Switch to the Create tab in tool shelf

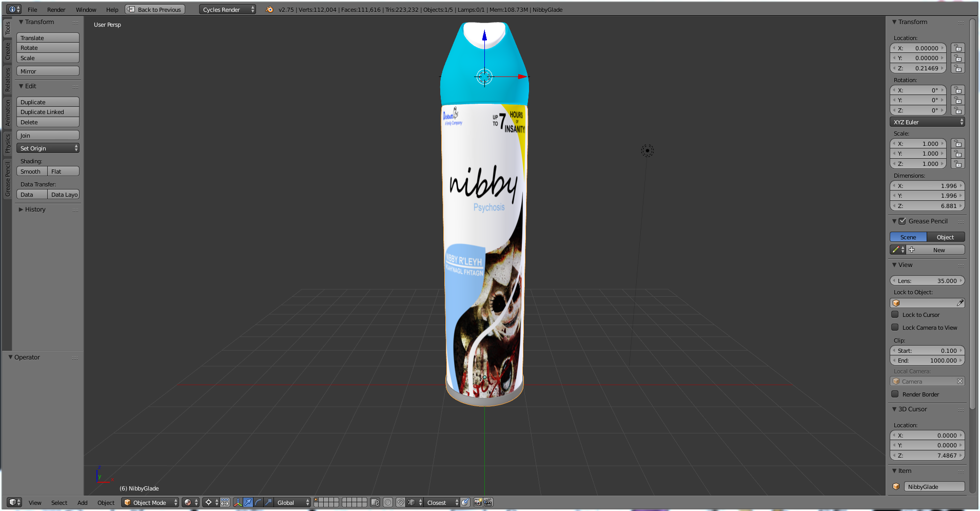pyautogui.click(x=7, y=50)
